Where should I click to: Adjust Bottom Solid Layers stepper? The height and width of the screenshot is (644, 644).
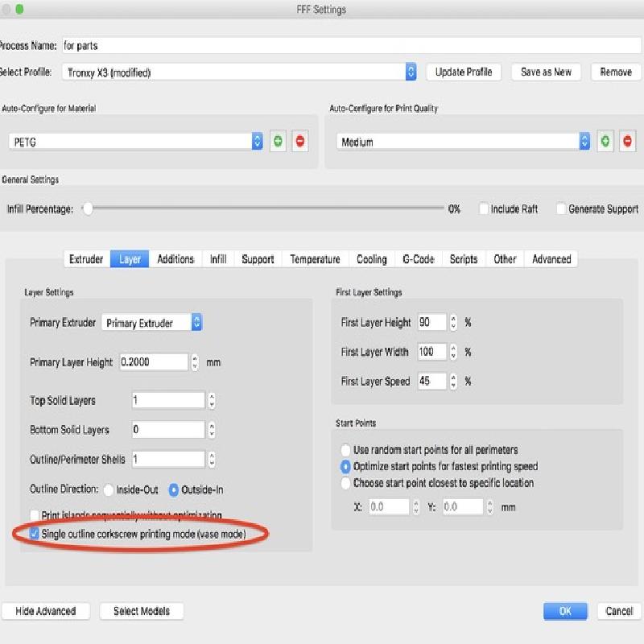212,430
